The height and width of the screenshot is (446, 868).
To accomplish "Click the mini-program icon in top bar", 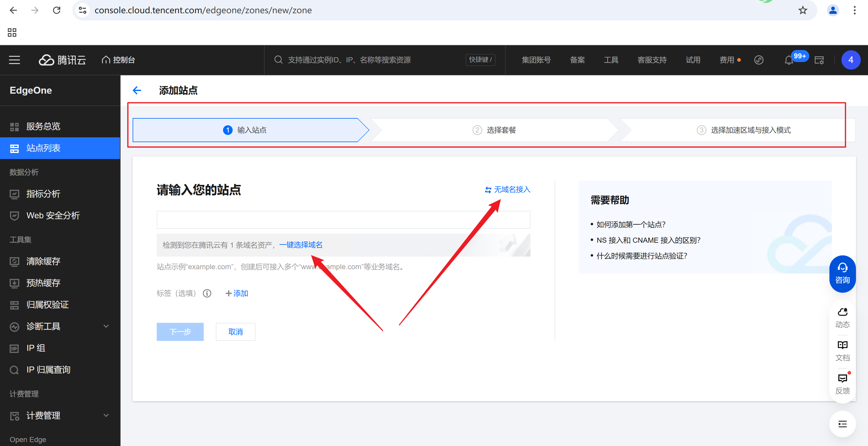I will [759, 60].
